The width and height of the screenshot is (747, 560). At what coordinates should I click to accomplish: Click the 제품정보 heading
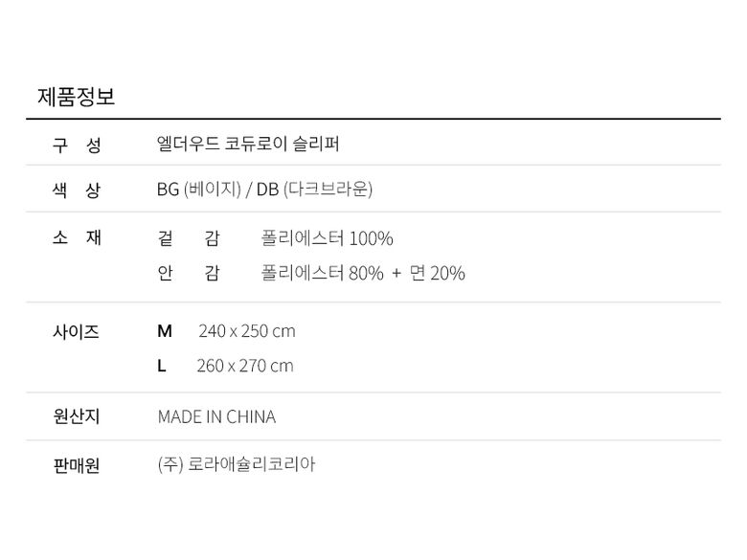76,97
